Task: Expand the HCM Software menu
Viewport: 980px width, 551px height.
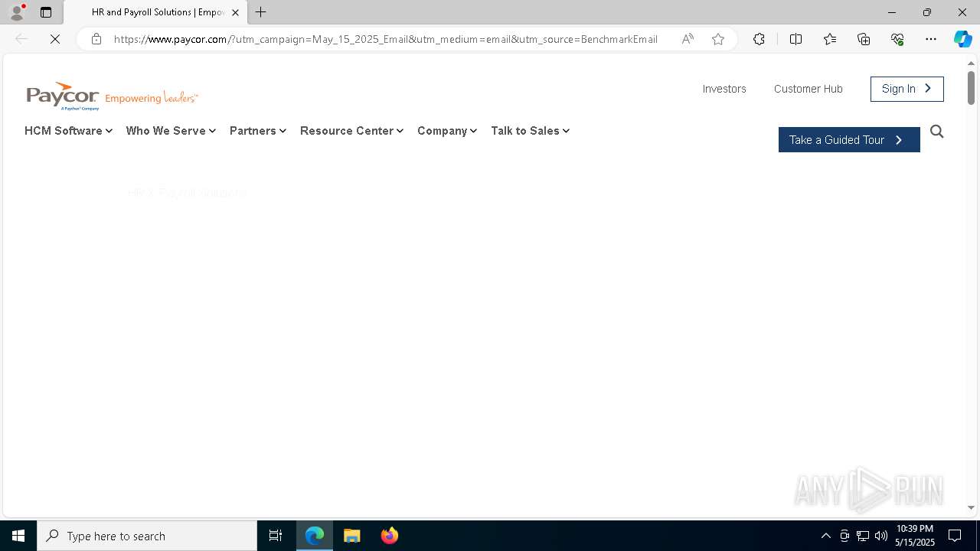Action: 69,131
